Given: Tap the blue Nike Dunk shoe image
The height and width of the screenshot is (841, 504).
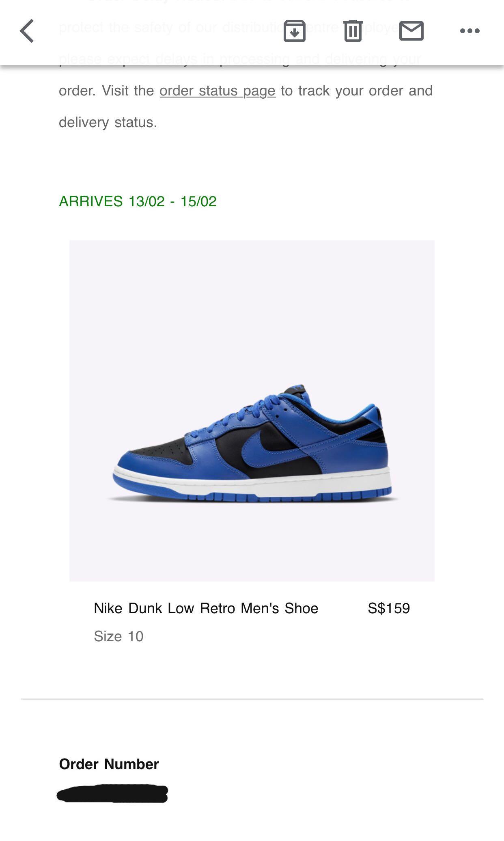Looking at the screenshot, I should 252,411.
